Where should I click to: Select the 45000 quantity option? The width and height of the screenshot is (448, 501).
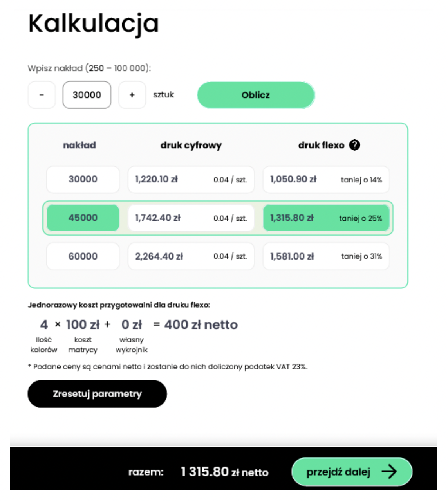click(83, 218)
